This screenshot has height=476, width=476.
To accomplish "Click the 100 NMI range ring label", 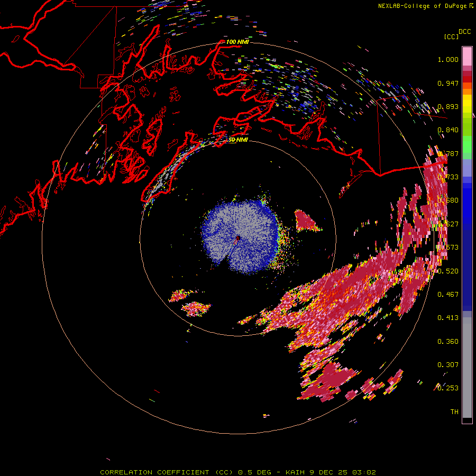I will click(x=237, y=42).
